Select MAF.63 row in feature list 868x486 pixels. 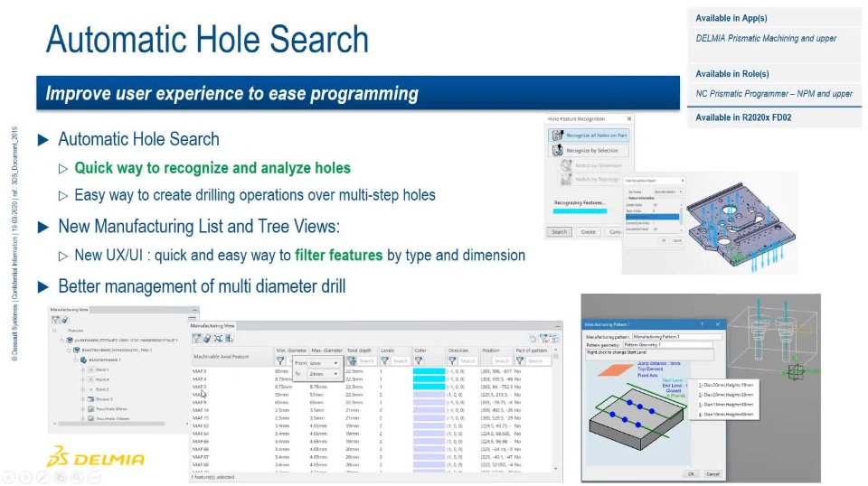372,425
